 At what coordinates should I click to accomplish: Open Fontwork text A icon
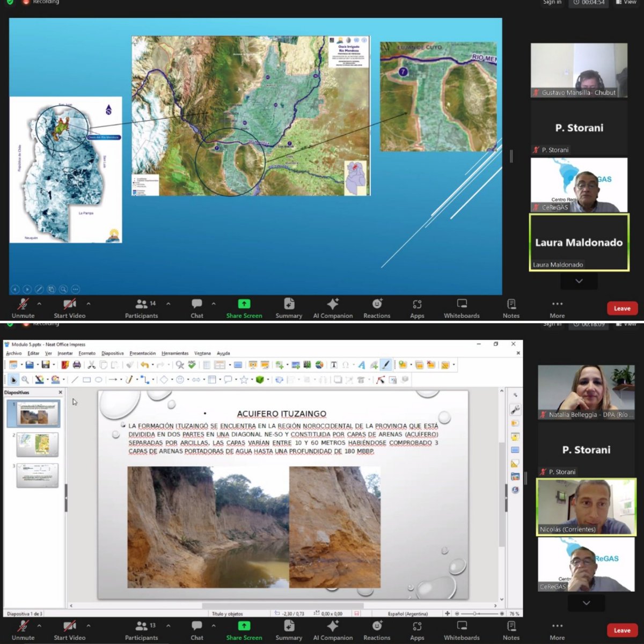[361, 365]
